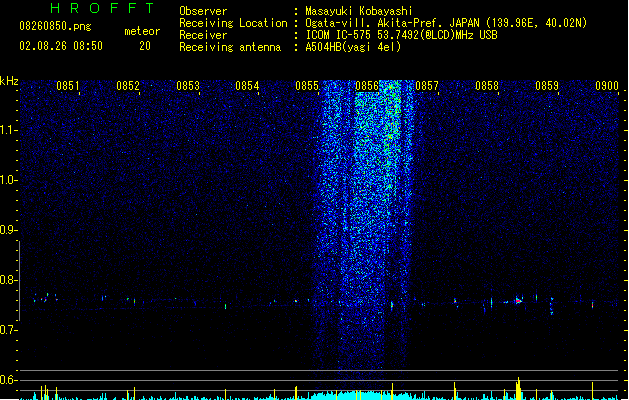The width and height of the screenshot is (629, 400).
Task: Click the Observer label
Action: [203, 11]
